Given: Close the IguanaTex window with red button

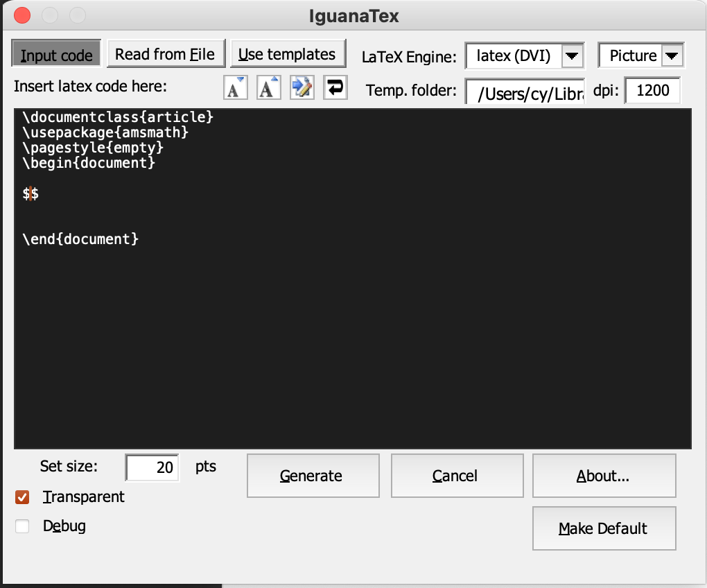Looking at the screenshot, I should point(22,15).
